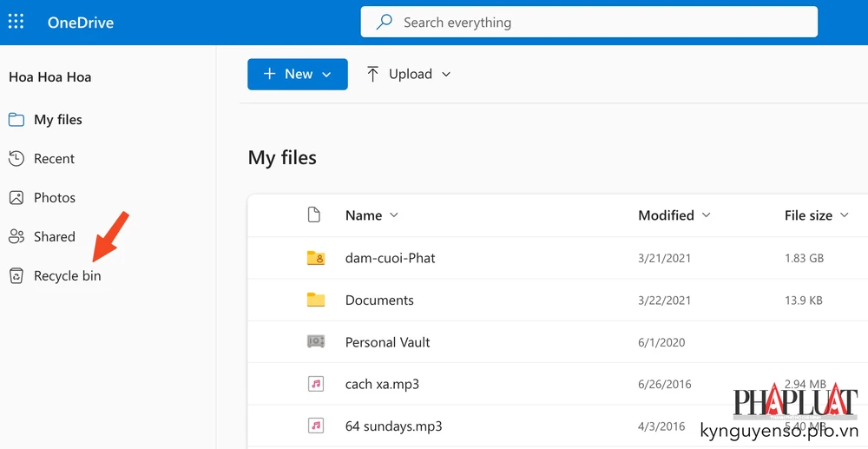The height and width of the screenshot is (449, 868).
Task: Open the dam-cuoi-Phat folder
Action: point(391,258)
